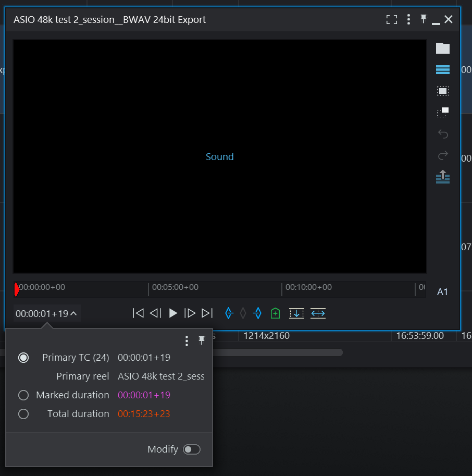Click the undo arrow in the sidebar
The image size is (472, 476).
pyautogui.click(x=443, y=133)
